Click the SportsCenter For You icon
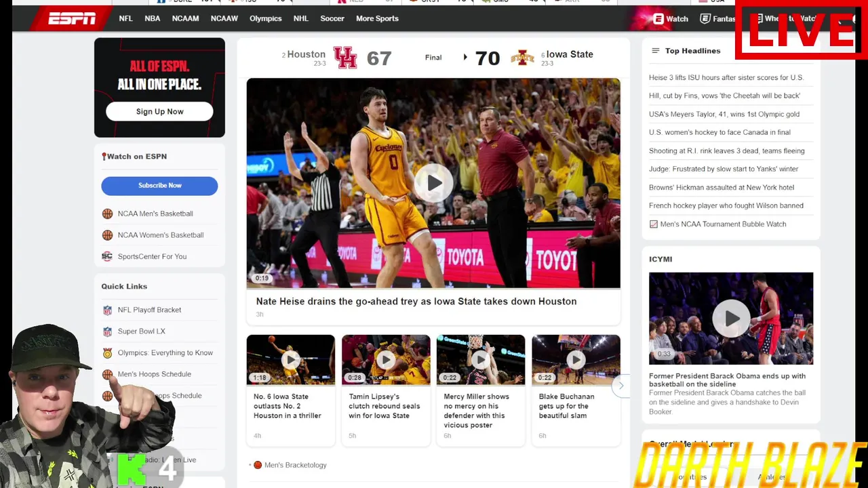The height and width of the screenshot is (488, 868). 107,256
